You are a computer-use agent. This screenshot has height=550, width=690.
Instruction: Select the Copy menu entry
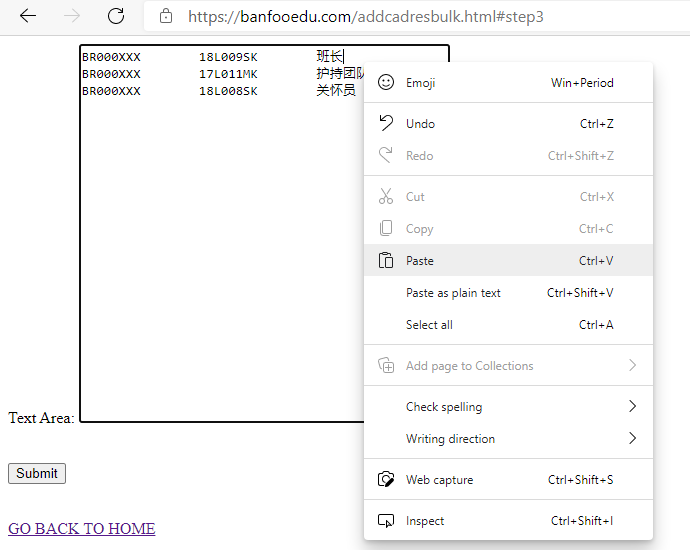[x=419, y=229]
